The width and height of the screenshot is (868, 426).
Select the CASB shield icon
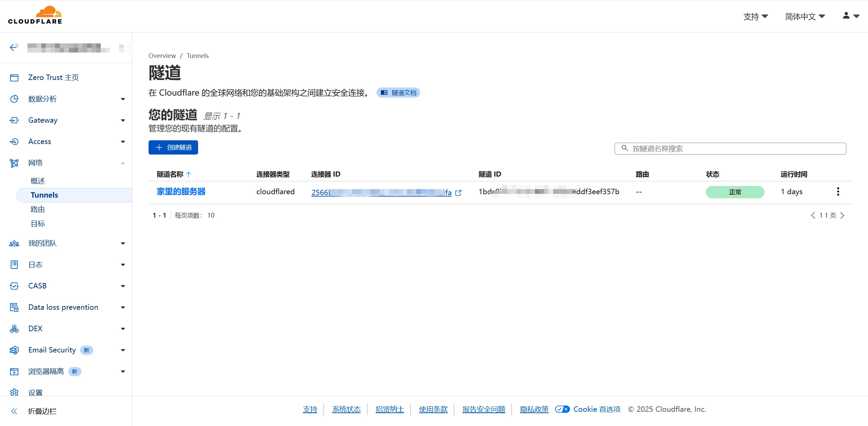pos(14,286)
